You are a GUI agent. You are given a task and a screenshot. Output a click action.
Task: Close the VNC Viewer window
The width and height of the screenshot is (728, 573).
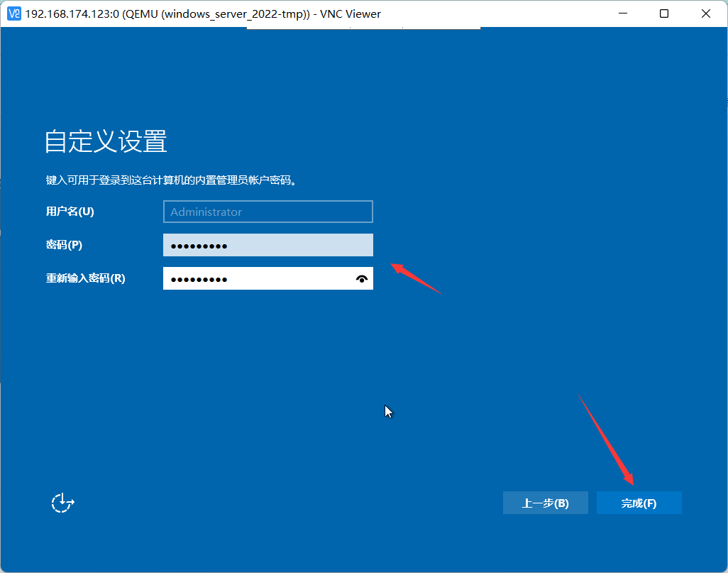pos(706,13)
